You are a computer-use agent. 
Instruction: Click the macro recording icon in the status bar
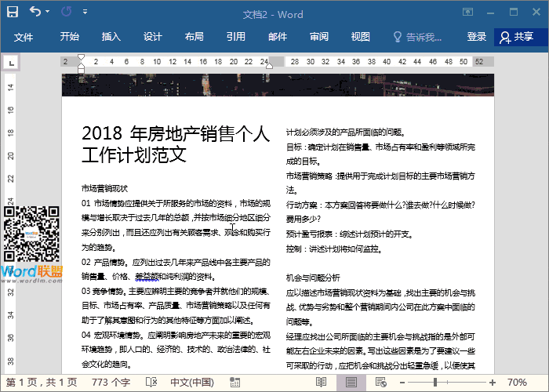pos(235,382)
